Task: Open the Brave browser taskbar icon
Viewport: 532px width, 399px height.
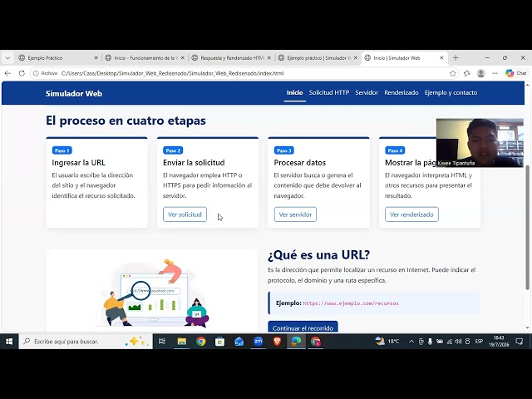Action: point(277,342)
